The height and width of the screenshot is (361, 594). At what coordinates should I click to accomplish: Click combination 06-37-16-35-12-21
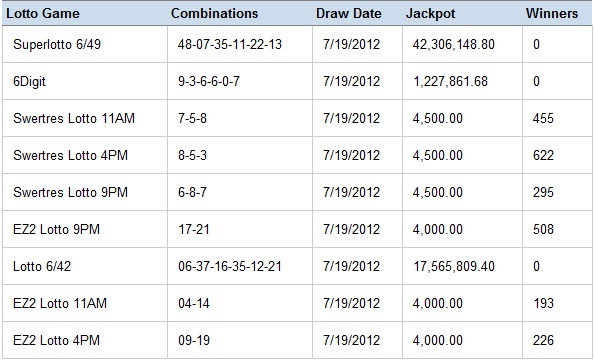coord(230,266)
